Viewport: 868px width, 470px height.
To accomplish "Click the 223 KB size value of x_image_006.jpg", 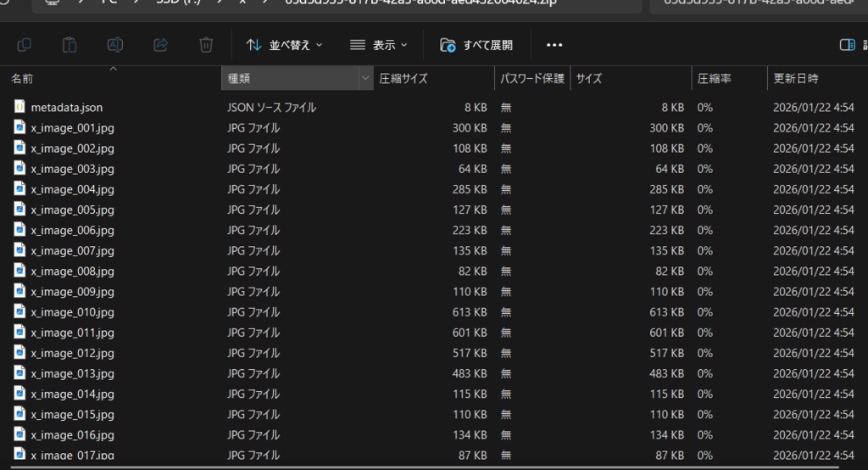I will [666, 231].
